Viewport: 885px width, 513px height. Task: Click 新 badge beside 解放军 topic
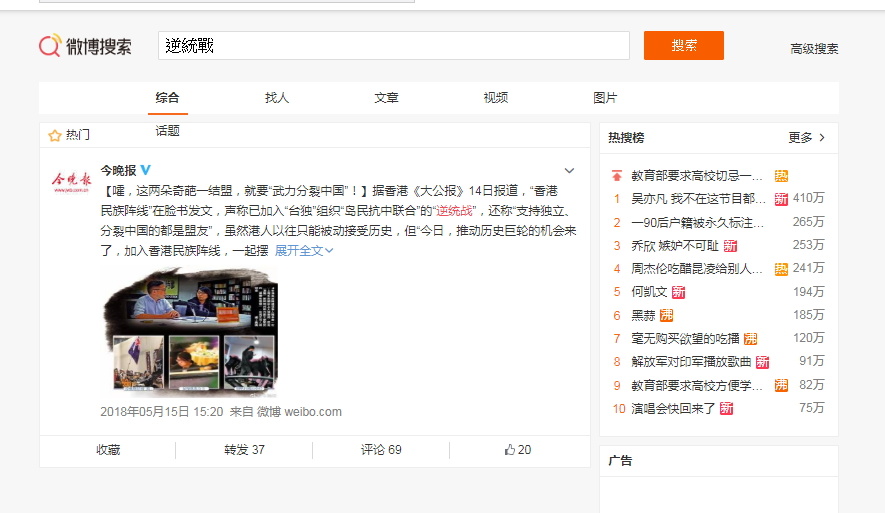[763, 362]
